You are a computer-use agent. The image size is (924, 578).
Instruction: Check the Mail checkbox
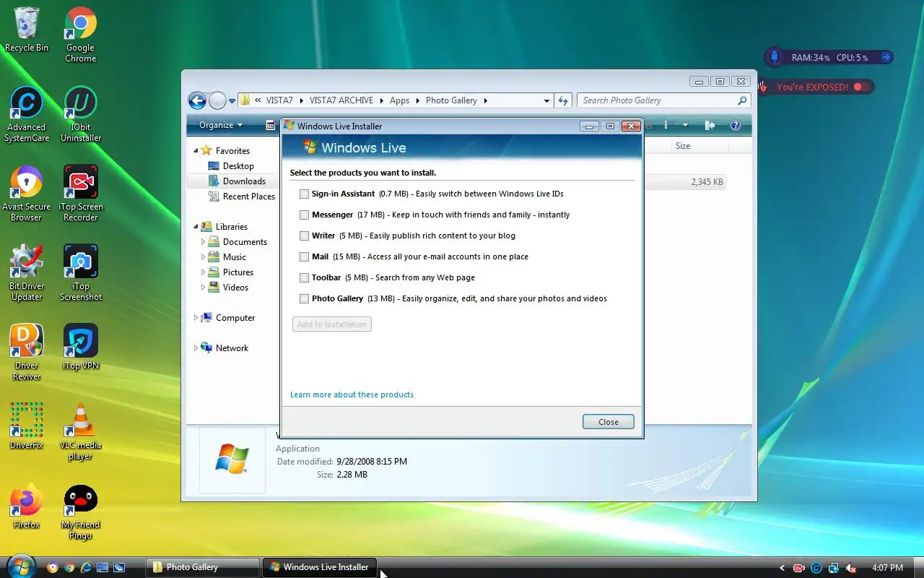point(304,256)
